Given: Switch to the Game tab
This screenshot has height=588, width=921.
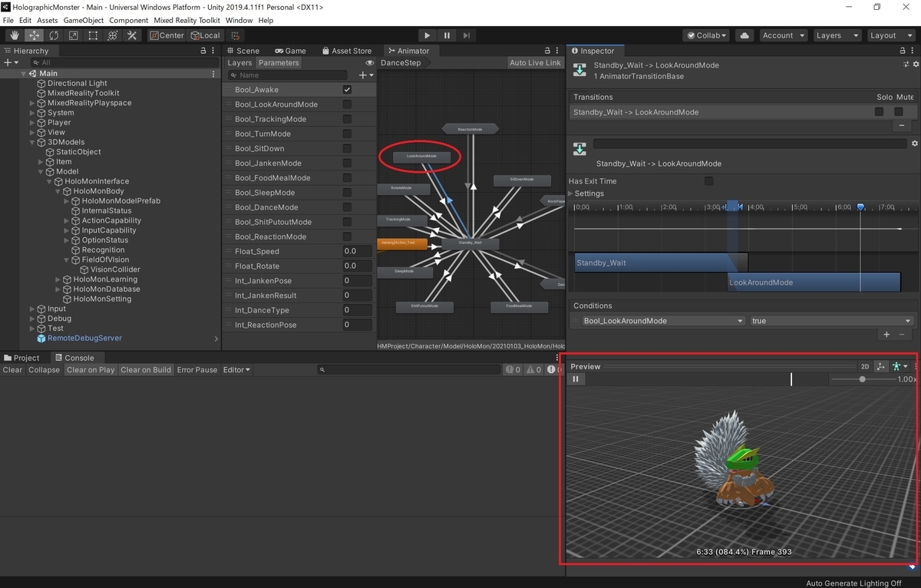Looking at the screenshot, I should point(290,51).
